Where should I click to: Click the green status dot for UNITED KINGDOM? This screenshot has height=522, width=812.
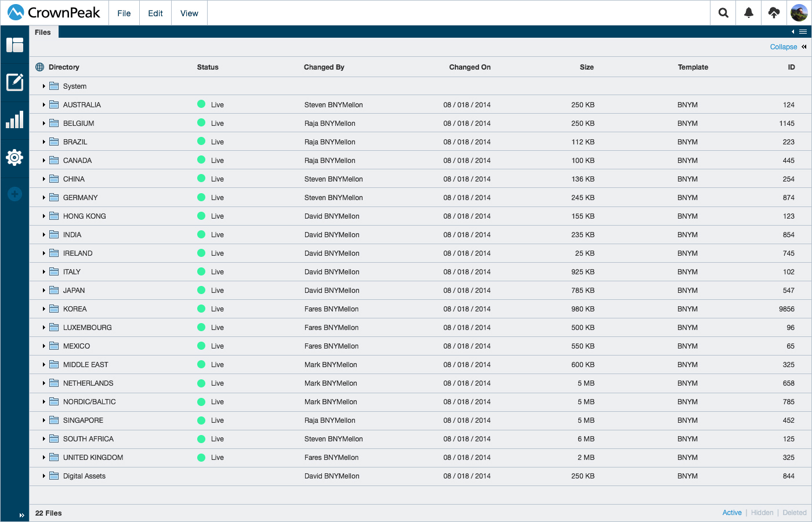(x=201, y=456)
